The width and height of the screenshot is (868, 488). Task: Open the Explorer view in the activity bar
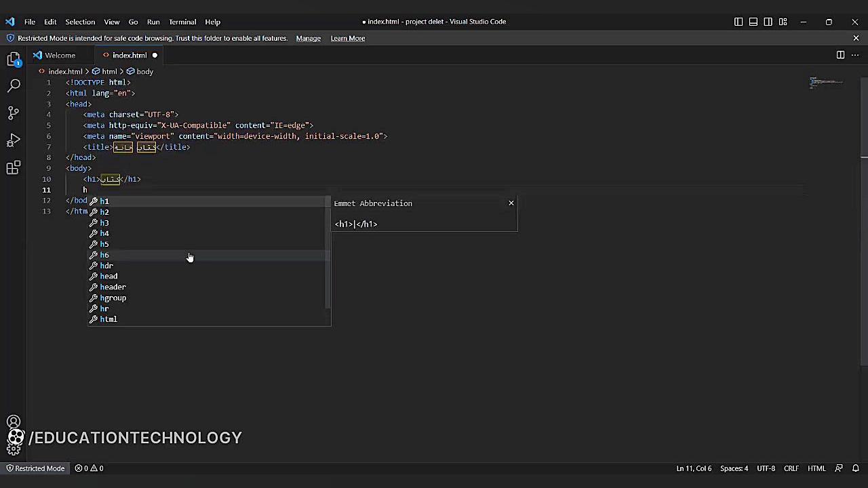(14, 59)
